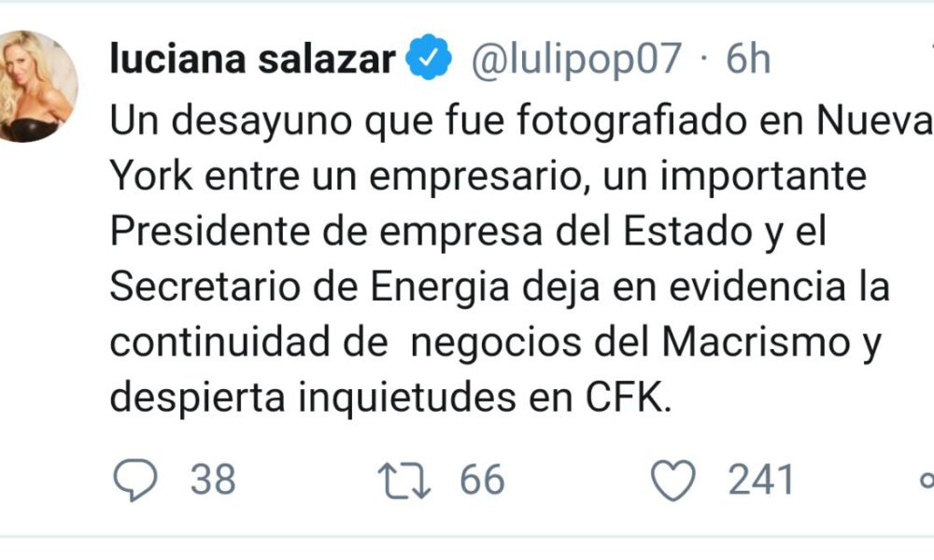Image resolution: width=934 pixels, height=560 pixels.
Task: Click the word 'Macrismo' in tweet
Action: 756,343
